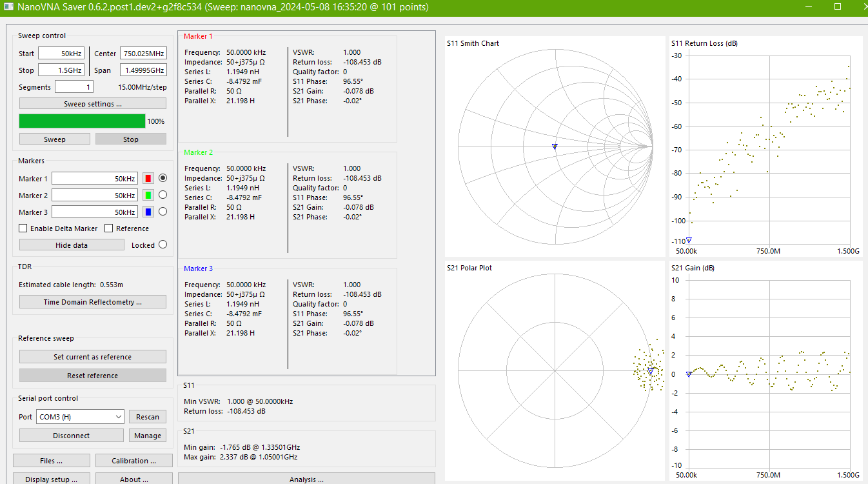Select the Marker 1 radio button
The image size is (868, 484).
coord(163,178)
